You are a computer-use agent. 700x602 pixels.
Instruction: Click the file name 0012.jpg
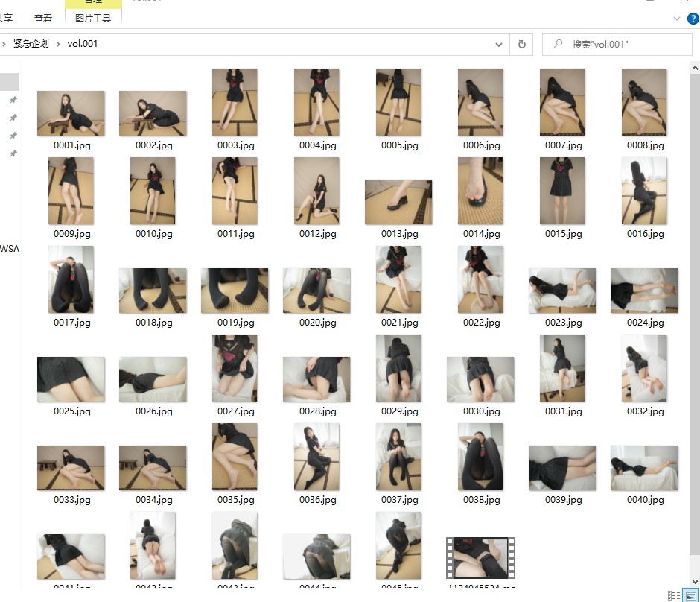[x=318, y=233]
